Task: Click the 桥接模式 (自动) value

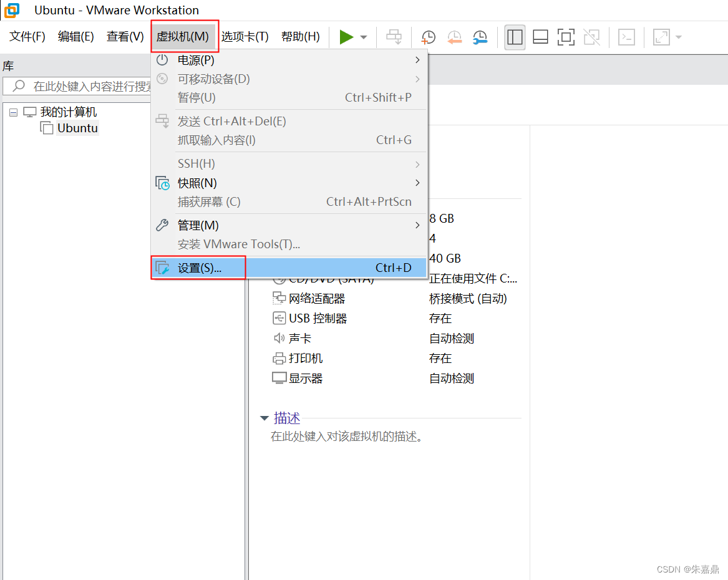Action: point(467,298)
